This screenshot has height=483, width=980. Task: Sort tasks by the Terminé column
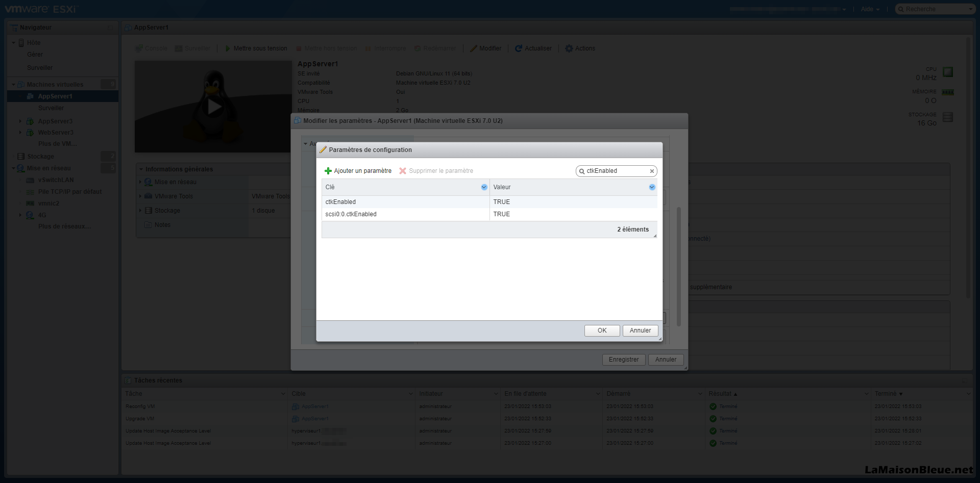[886, 394]
